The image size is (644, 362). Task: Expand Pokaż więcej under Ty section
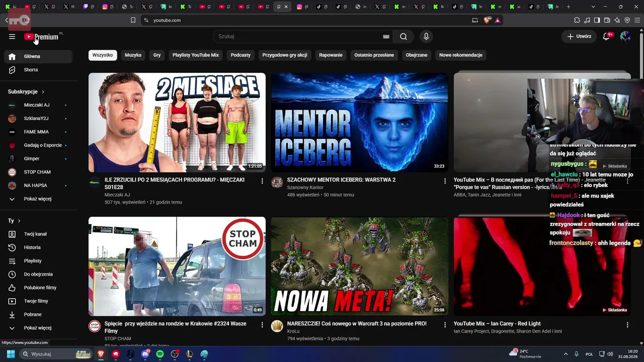pos(38,328)
